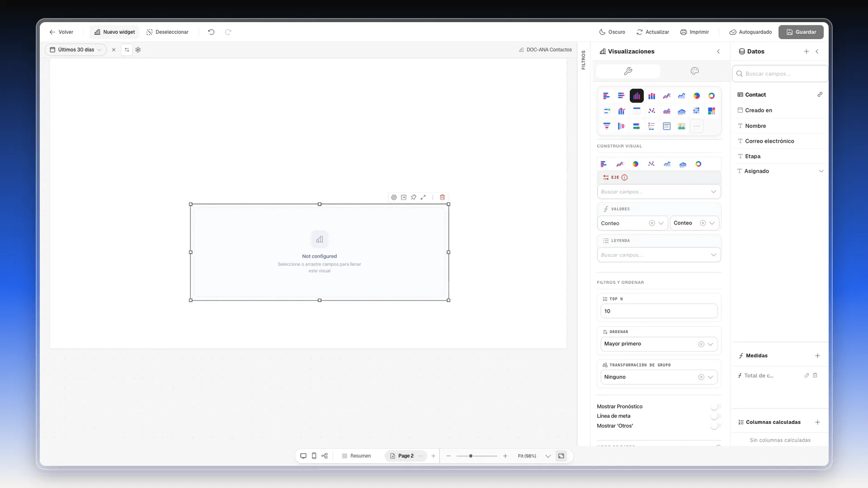Click Nuevo widget button
The height and width of the screenshot is (488, 868).
click(114, 32)
